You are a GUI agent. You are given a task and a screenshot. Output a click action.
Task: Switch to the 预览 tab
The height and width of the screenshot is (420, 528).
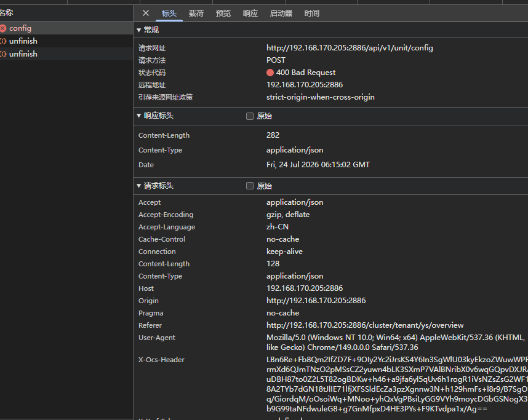pyautogui.click(x=223, y=14)
